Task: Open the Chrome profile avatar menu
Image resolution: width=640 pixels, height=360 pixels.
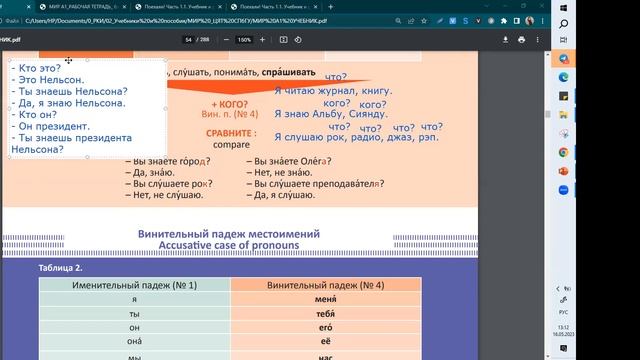Action: [530, 21]
